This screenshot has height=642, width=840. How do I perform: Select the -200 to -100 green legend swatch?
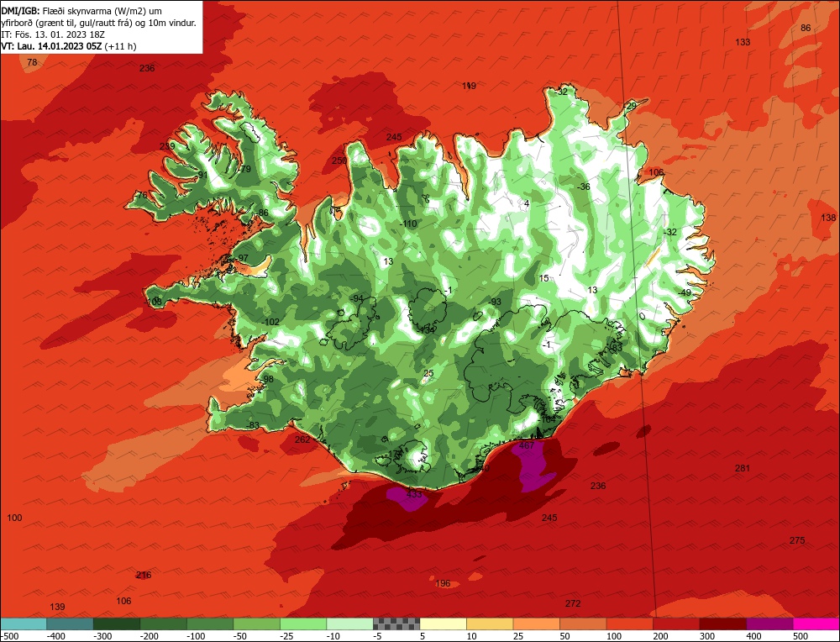click(x=164, y=624)
